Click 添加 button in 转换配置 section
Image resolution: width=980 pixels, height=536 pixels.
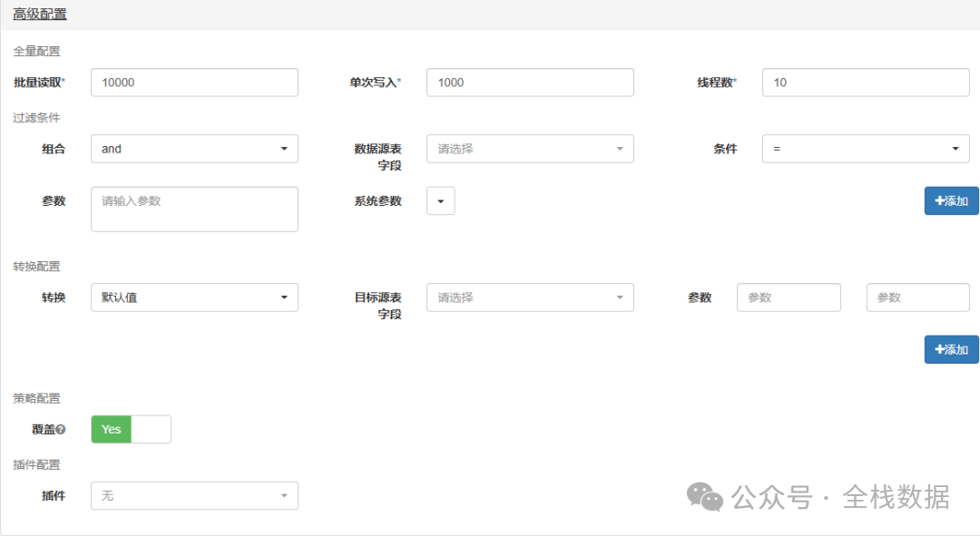tap(951, 349)
